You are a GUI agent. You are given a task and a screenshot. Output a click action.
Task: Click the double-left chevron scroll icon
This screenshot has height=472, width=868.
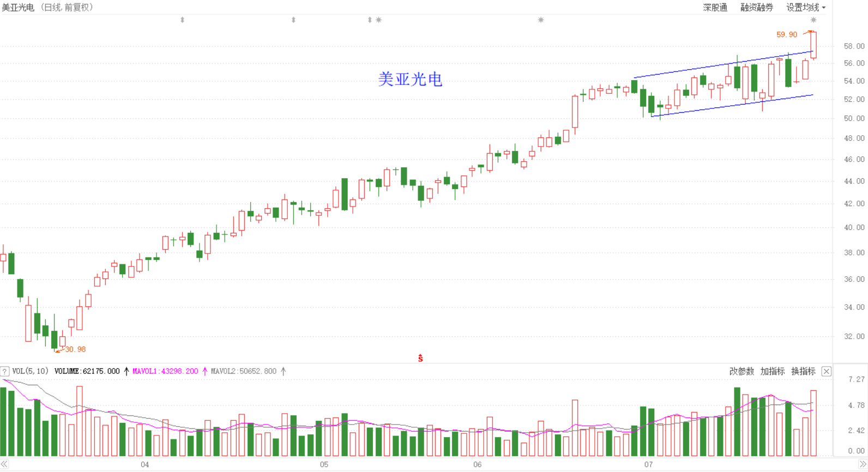[x=4, y=464]
